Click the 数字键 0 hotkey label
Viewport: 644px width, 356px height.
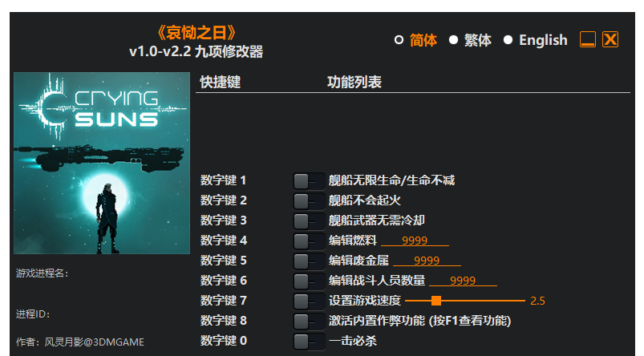[224, 341]
